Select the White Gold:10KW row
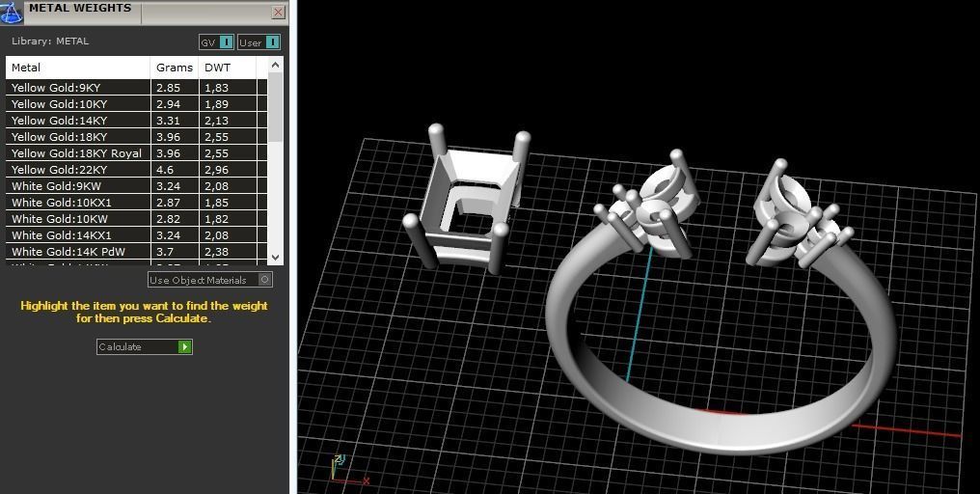This screenshot has width=980, height=494. (x=136, y=219)
